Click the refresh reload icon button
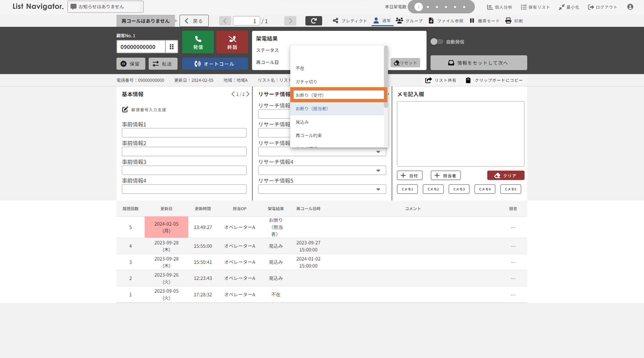 [x=313, y=21]
